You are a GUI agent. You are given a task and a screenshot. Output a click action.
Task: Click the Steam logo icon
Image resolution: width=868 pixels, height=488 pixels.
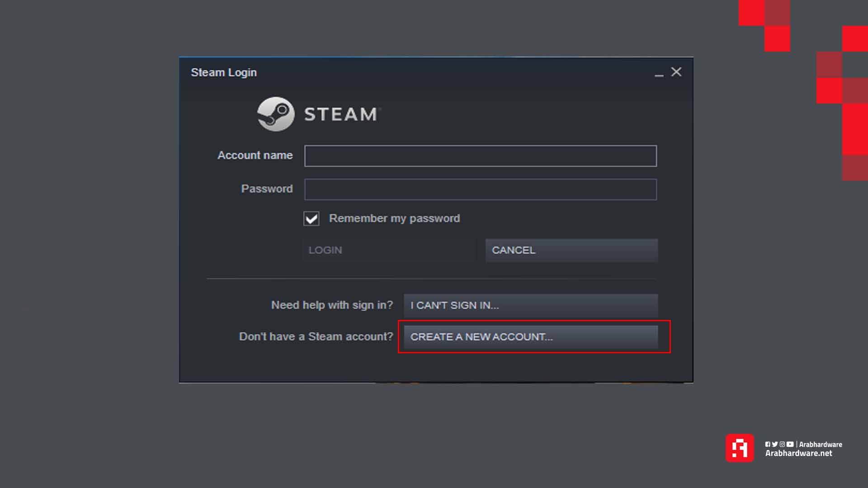[276, 114]
